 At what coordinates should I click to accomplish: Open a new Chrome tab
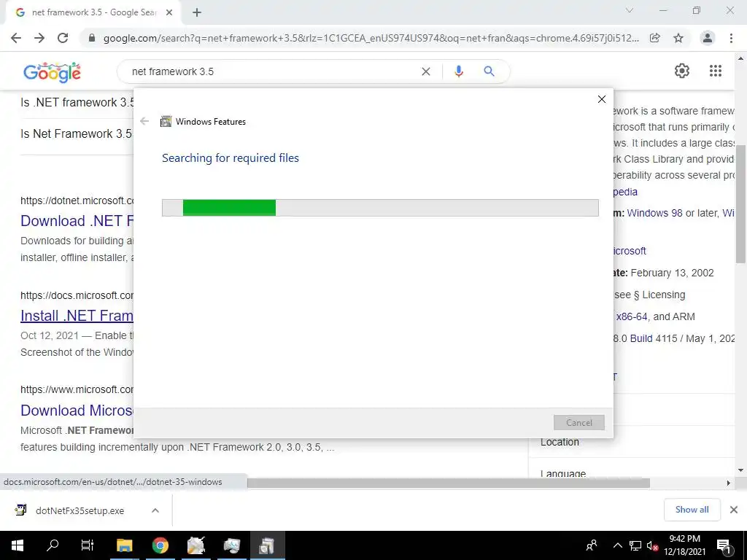coord(197,13)
